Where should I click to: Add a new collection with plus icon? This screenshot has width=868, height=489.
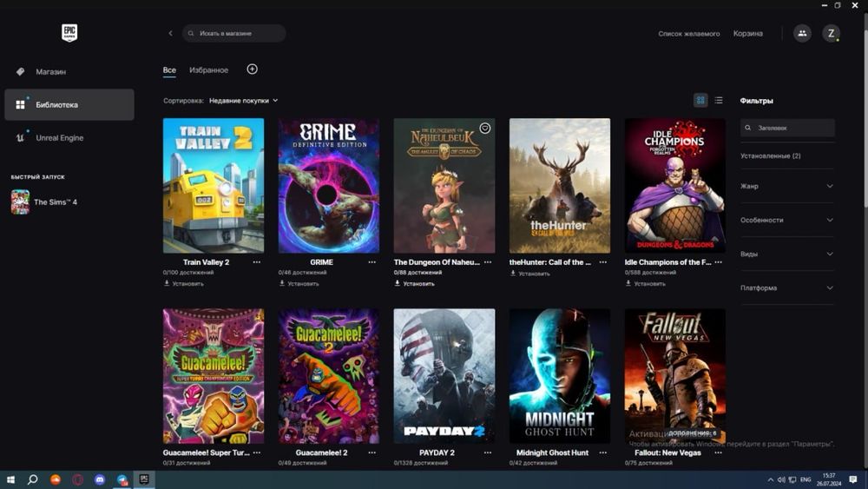click(252, 69)
